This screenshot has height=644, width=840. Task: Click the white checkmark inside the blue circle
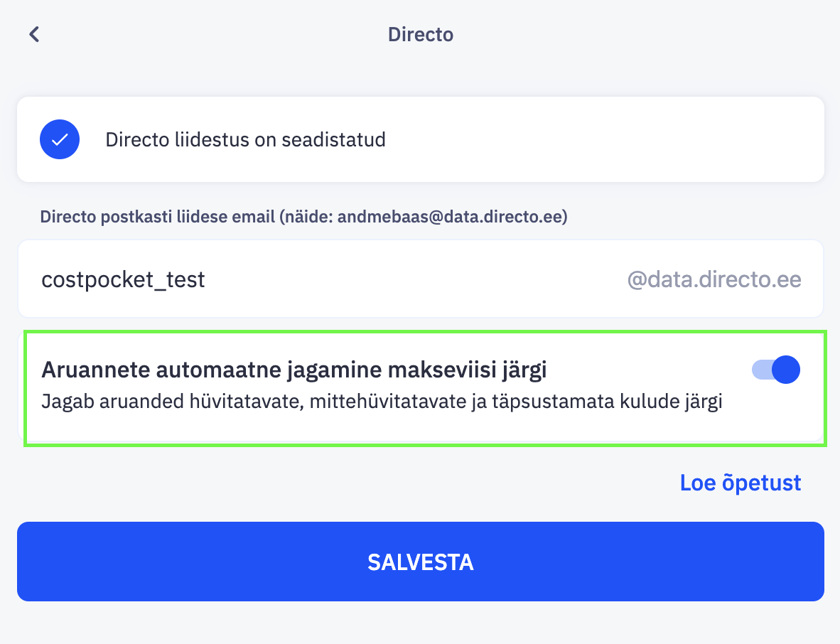pos(60,139)
